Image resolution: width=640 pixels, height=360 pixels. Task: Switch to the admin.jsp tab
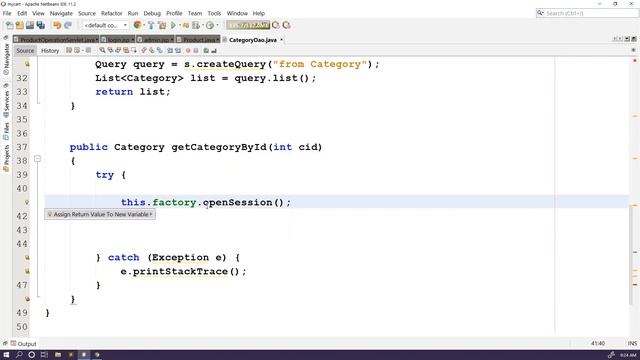(x=155, y=40)
